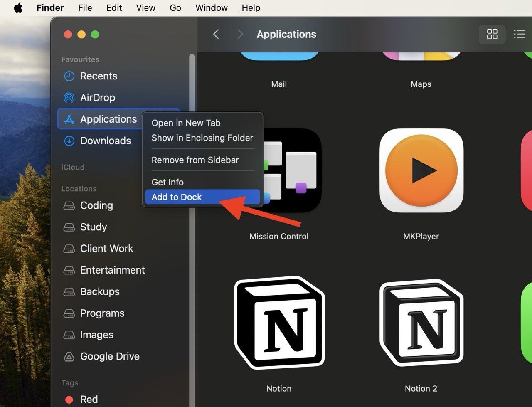The image size is (532, 407).
Task: Click the Downloads arrow icon
Action: [69, 141]
